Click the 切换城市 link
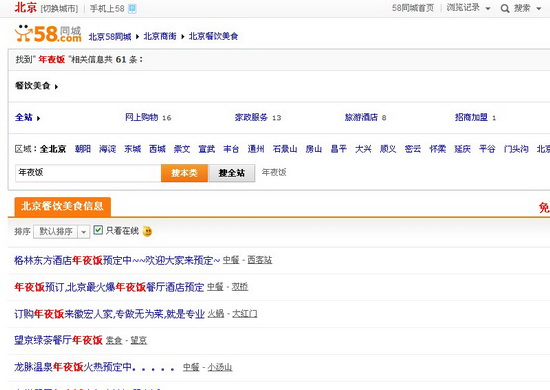This screenshot has width=550, height=390. (x=59, y=9)
